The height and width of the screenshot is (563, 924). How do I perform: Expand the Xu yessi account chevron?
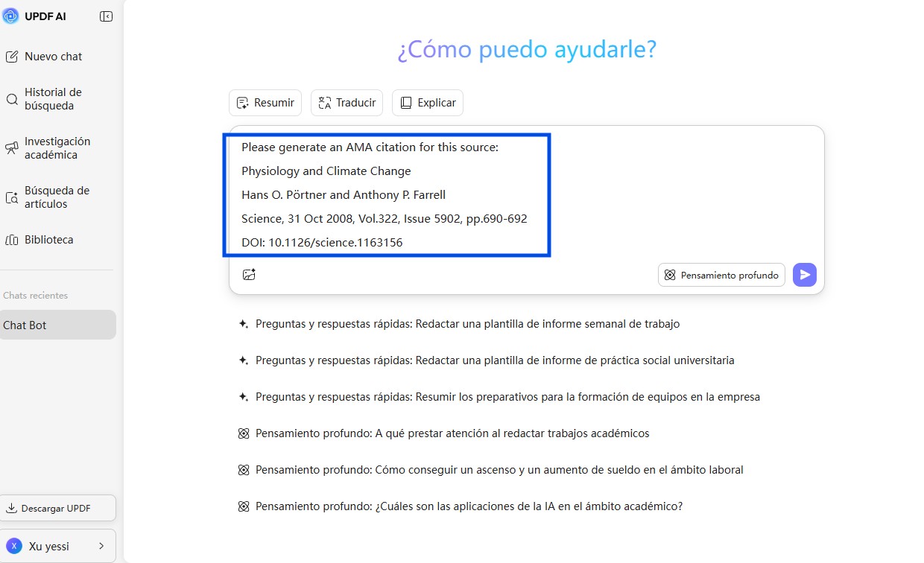(x=101, y=546)
